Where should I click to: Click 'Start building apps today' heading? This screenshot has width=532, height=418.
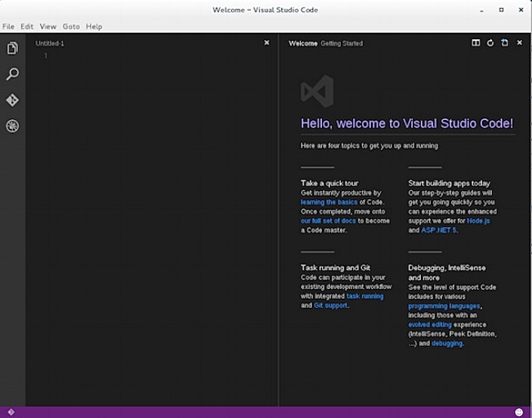click(x=449, y=184)
